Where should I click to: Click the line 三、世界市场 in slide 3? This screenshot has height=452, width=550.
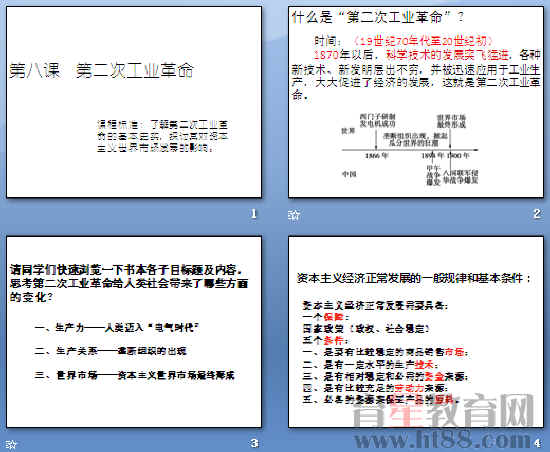(x=134, y=375)
